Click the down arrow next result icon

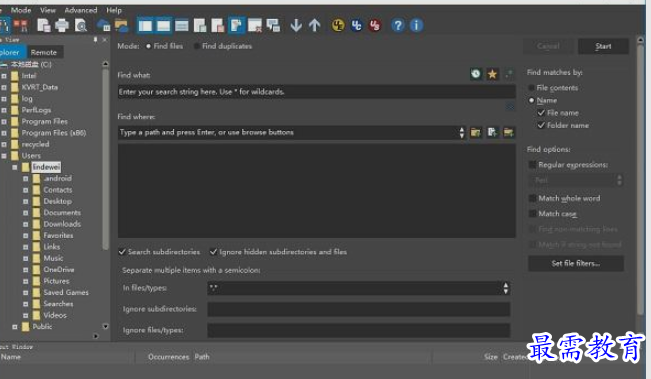pos(296,26)
